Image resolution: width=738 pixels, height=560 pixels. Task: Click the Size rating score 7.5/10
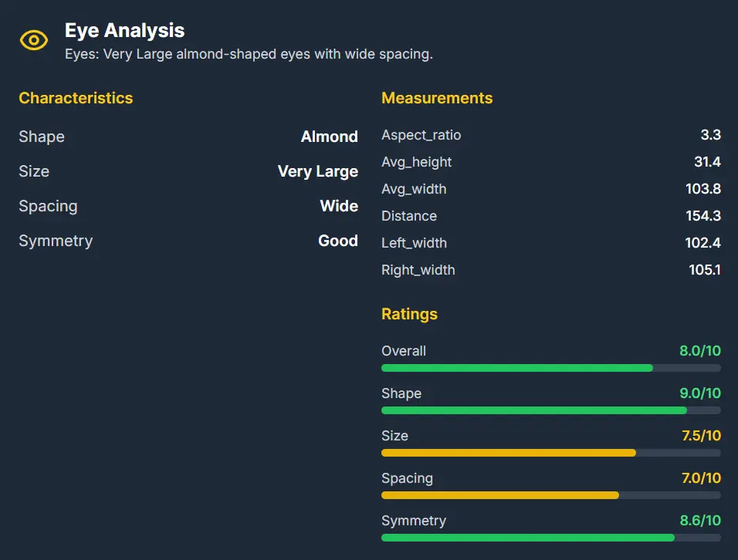pyautogui.click(x=701, y=436)
